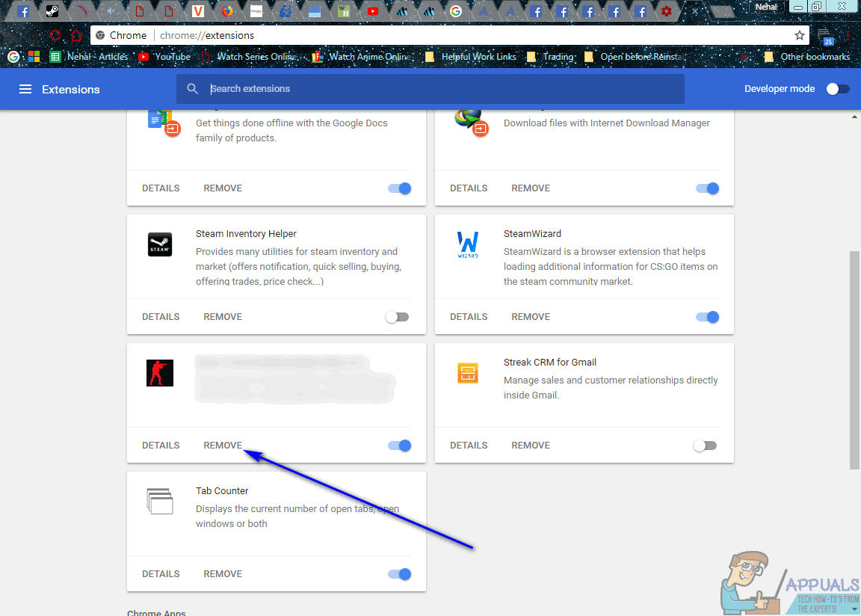The width and height of the screenshot is (861, 616).
Task: Open Details for the blurred-name extension
Action: [x=161, y=446]
